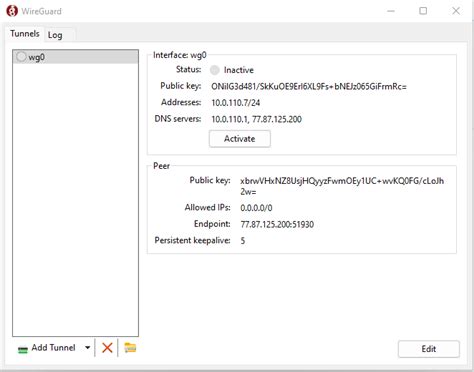Switch to the Tunnels tab
Screen dimensions: 474x372
[25, 34]
